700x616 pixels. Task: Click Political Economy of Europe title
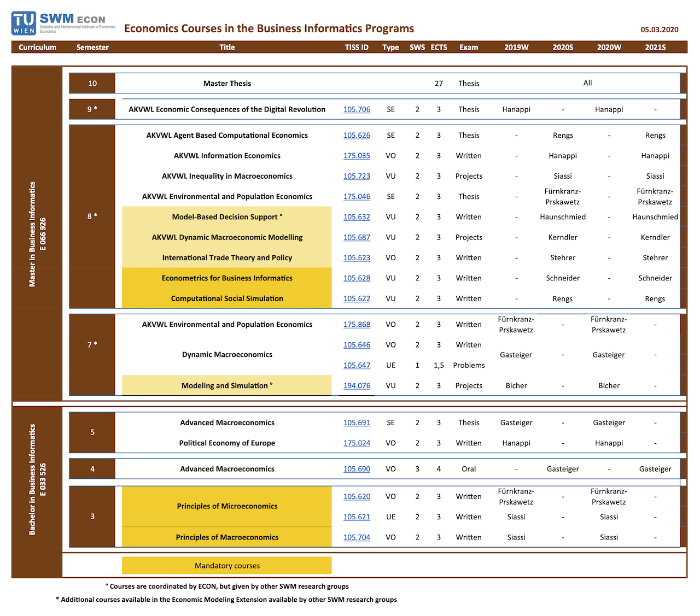[227, 443]
